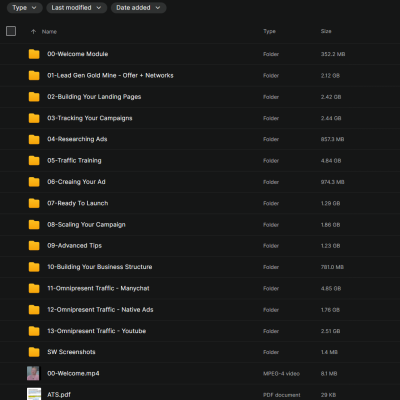The height and width of the screenshot is (400, 400).
Task: Click folder icon of 03-Tracking Your Campaigns
Action: coord(34,118)
